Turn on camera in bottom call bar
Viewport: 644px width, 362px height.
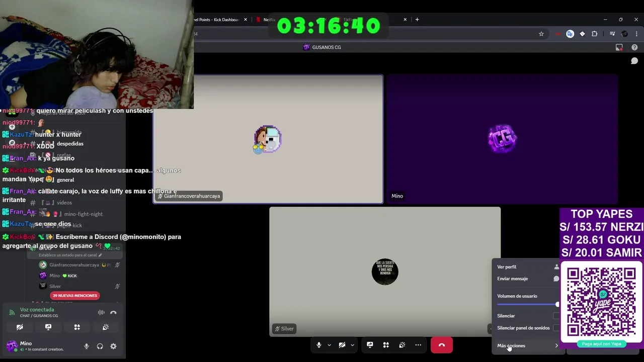342,345
